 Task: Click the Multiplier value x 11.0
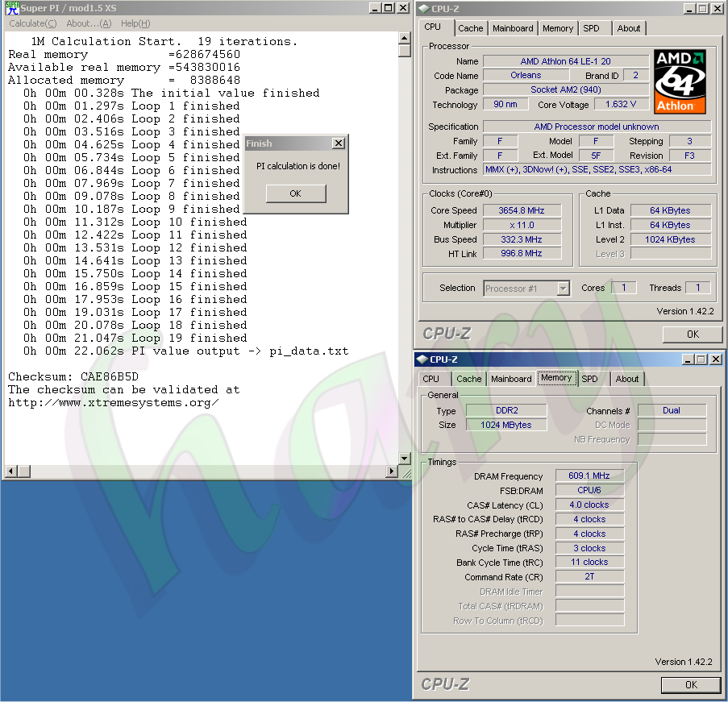point(522,225)
